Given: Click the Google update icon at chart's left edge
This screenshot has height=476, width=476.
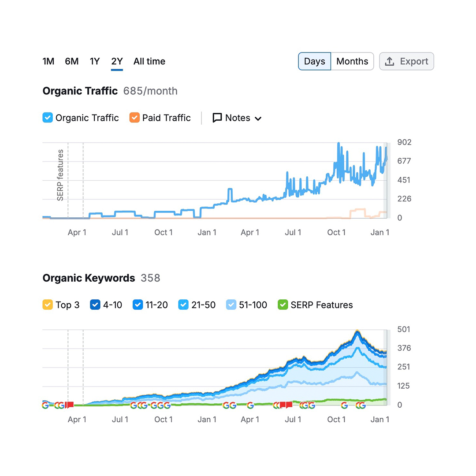Looking at the screenshot, I should point(45,405).
